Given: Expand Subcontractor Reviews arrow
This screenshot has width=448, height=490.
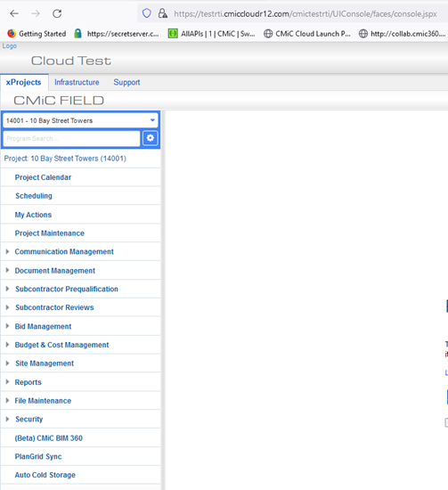Looking at the screenshot, I should (x=7, y=307).
